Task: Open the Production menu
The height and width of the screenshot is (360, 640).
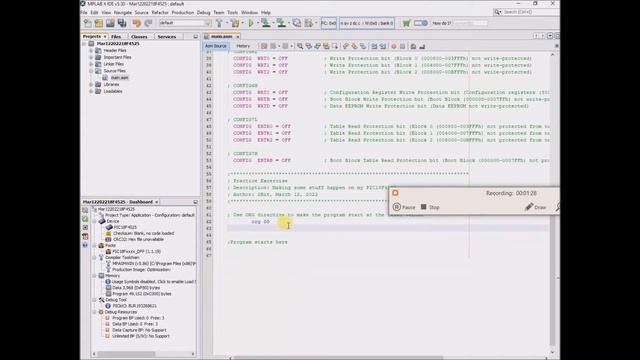Action: [x=182, y=13]
